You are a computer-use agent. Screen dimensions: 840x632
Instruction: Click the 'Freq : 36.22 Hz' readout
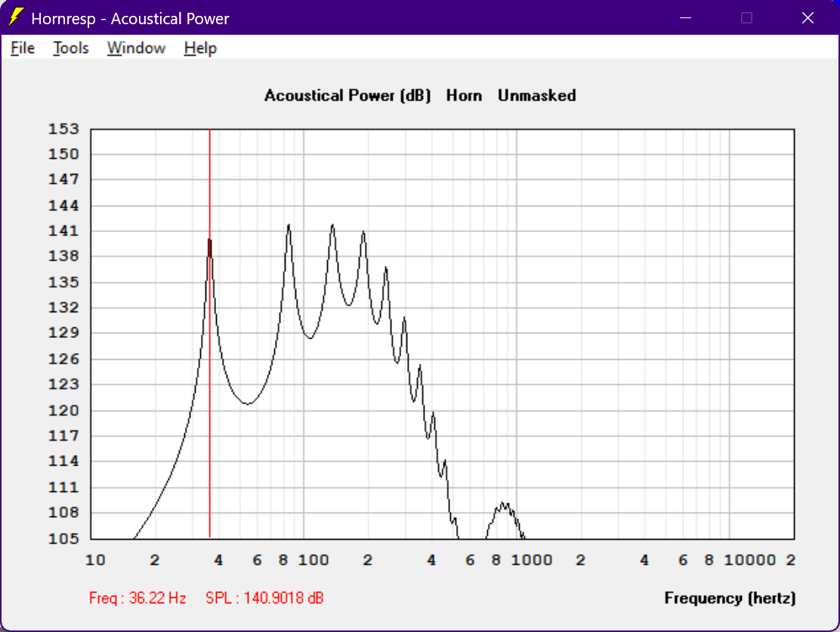(x=137, y=598)
